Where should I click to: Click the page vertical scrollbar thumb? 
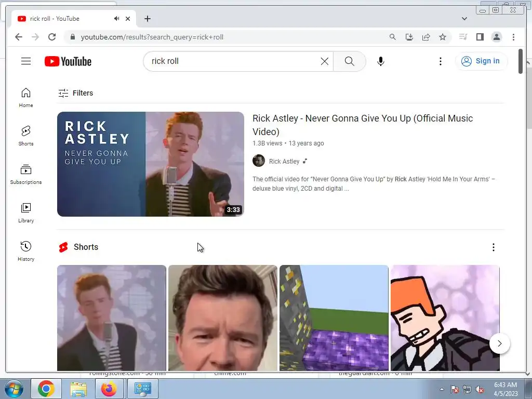click(x=521, y=61)
